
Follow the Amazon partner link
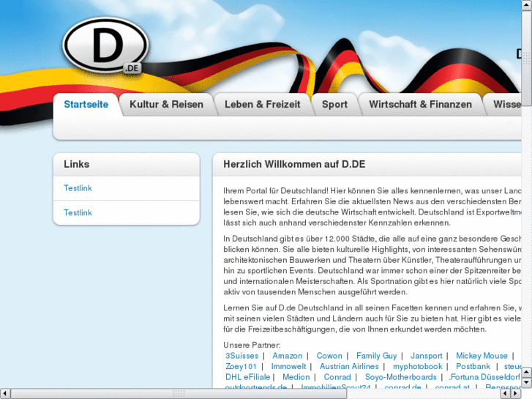click(288, 356)
